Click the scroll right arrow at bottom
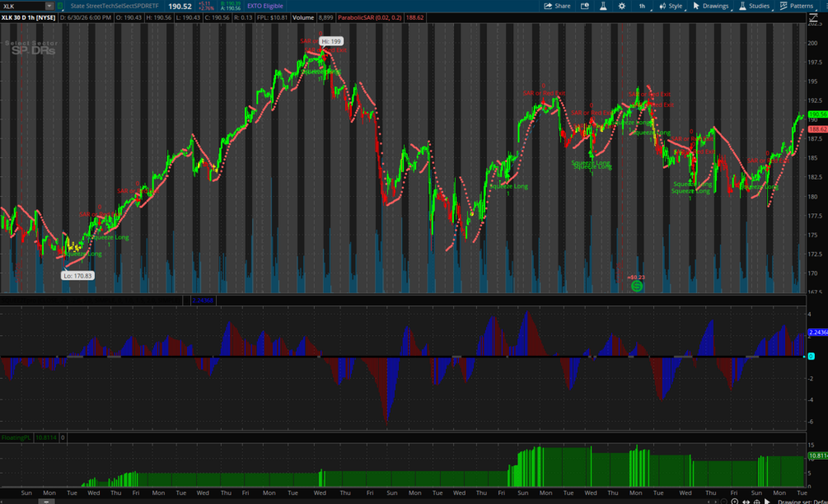Screen dimensions: 828x504 [715, 502]
